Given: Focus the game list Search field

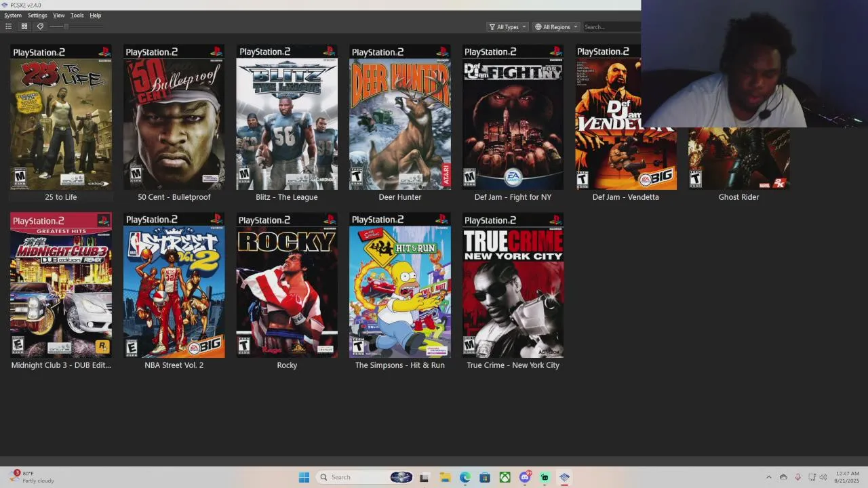Looking at the screenshot, I should pyautogui.click(x=611, y=27).
